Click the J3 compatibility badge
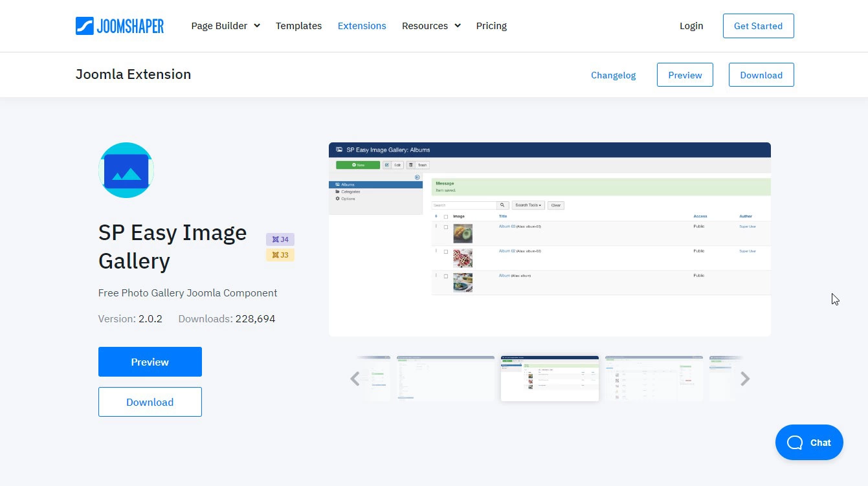 [280, 255]
